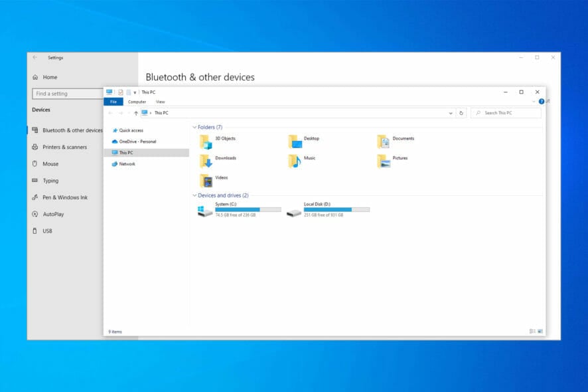Screen dimensions: 588x392
Task: Collapse the Folders (7) group
Action: point(194,128)
